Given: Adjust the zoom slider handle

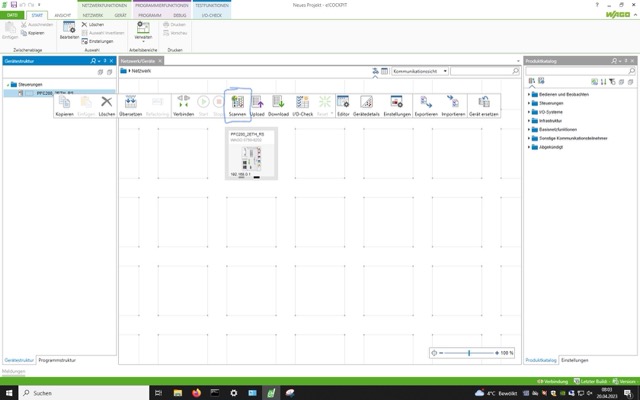Looking at the screenshot, I should [x=469, y=353].
